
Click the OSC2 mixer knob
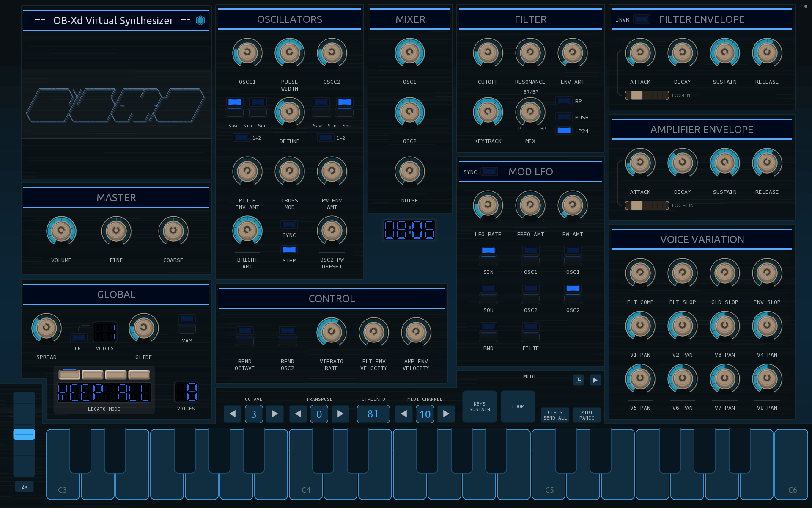coord(410,112)
